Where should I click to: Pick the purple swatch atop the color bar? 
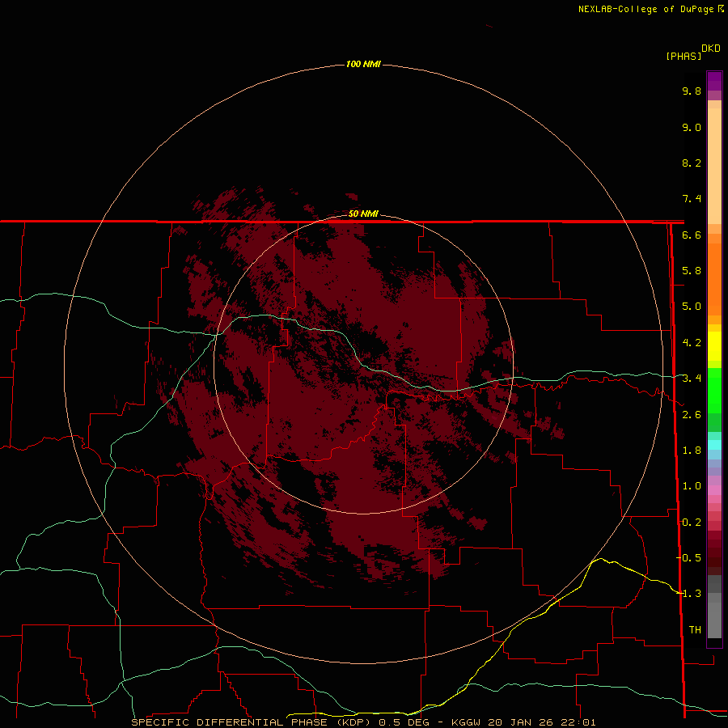point(714,81)
